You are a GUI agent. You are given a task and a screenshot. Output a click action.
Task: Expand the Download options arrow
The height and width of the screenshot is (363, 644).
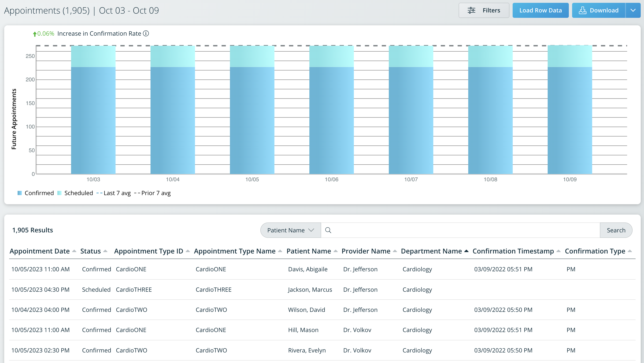[633, 10]
